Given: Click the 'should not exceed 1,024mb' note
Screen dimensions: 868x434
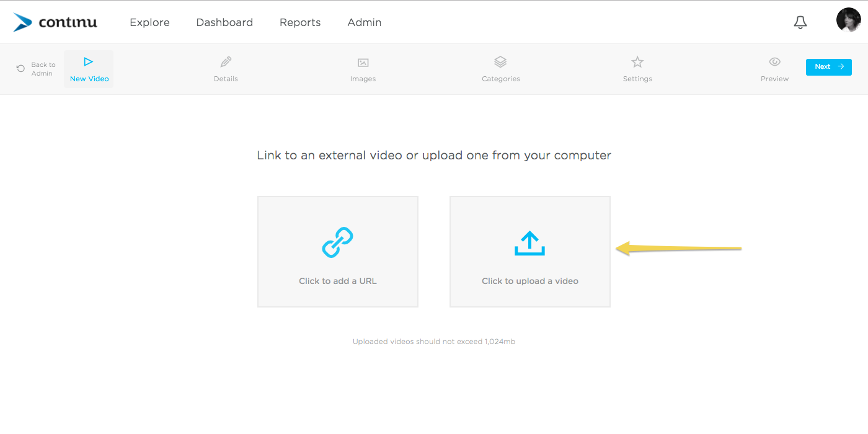Looking at the screenshot, I should coord(434,342).
